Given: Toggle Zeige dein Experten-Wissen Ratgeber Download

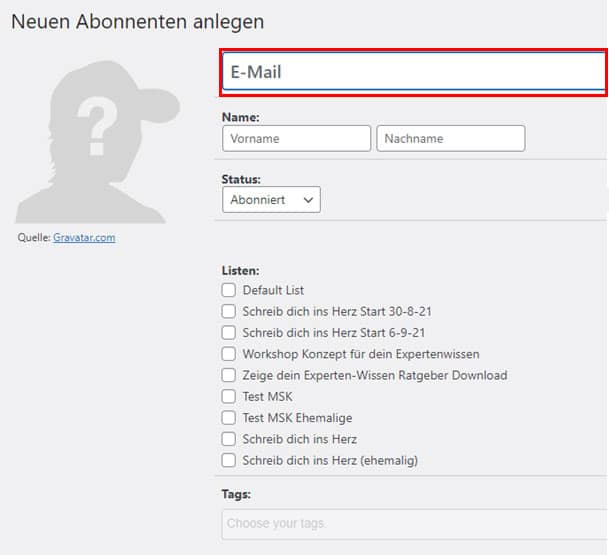Looking at the screenshot, I should click(229, 376).
